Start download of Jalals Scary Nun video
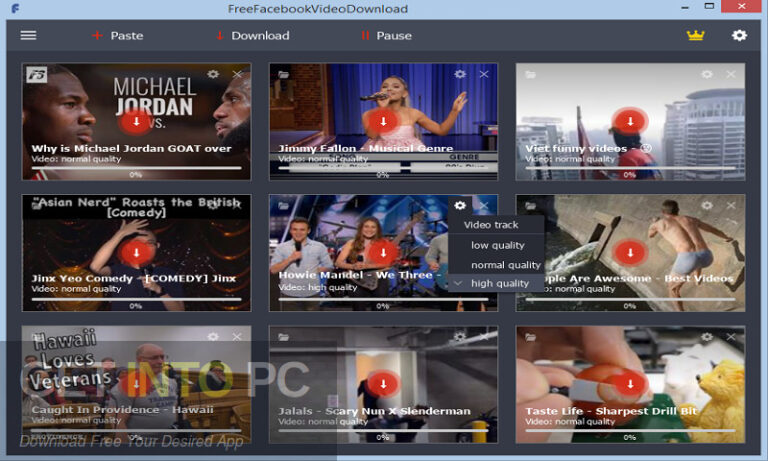 click(383, 384)
